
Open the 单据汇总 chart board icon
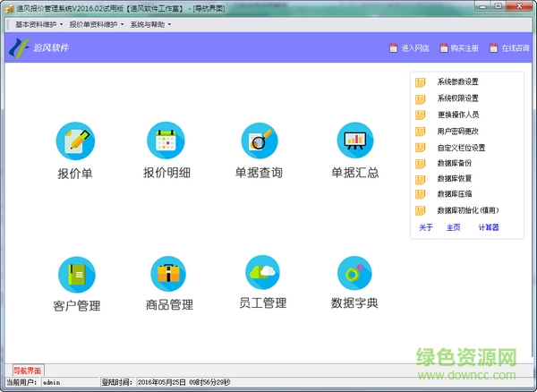[x=355, y=140]
